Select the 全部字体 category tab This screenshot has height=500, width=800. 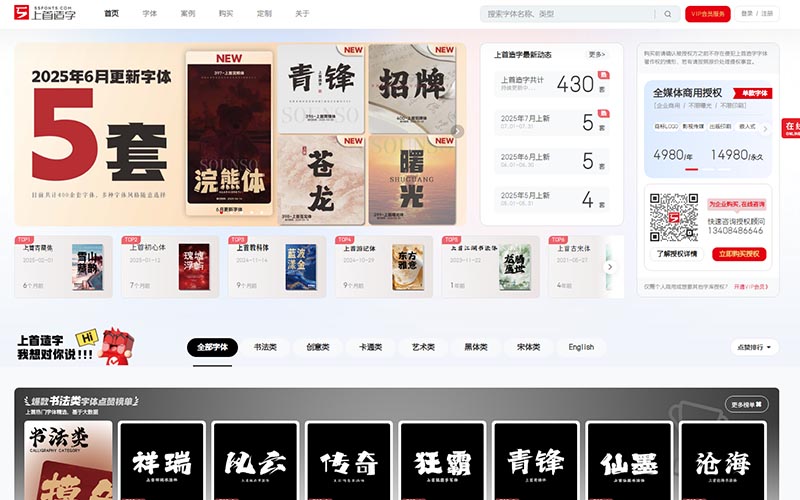(212, 347)
